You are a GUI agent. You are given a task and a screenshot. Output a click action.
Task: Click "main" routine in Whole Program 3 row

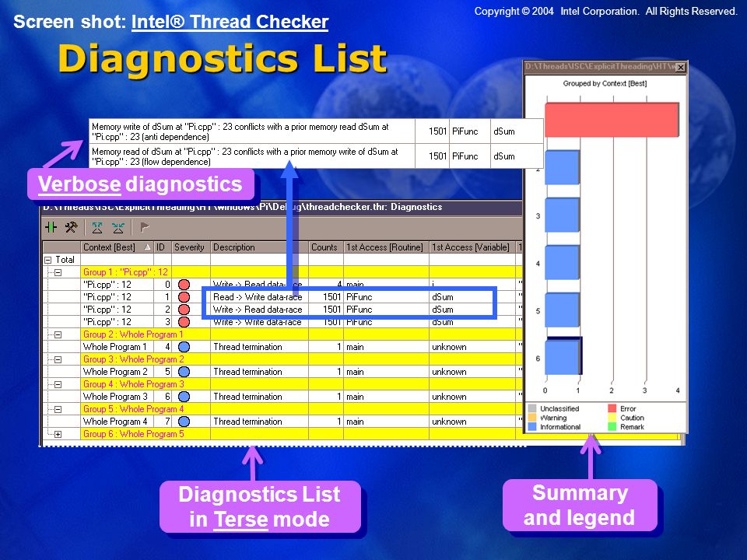(x=355, y=396)
